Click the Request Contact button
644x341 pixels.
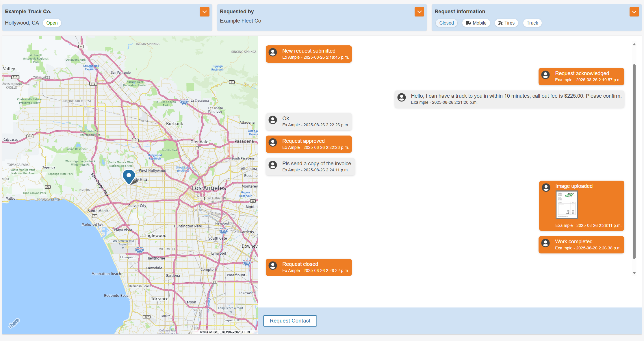pos(290,321)
